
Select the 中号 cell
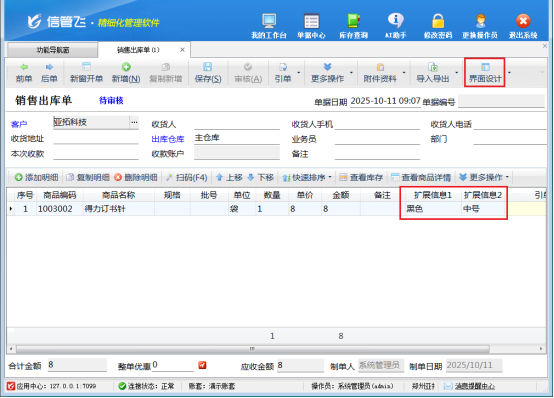tap(483, 209)
